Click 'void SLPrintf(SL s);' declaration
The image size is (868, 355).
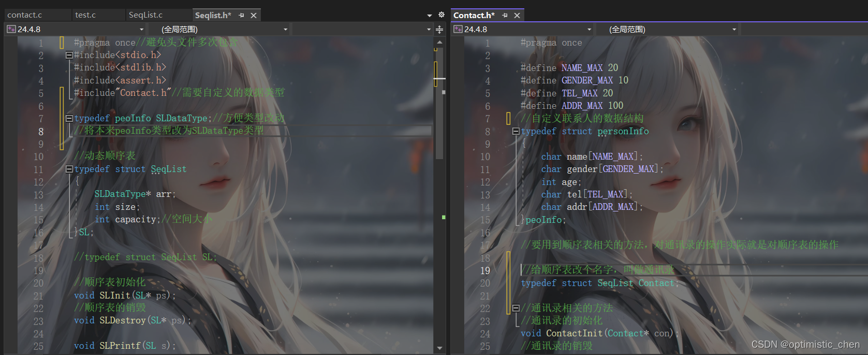[x=125, y=346]
